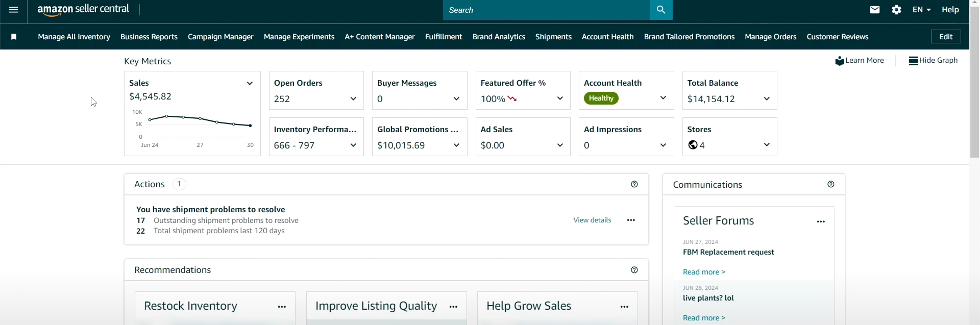Screen dimensions: 980x325
Task: Click the 17 outstanding shipment problems count
Action: pos(140,220)
